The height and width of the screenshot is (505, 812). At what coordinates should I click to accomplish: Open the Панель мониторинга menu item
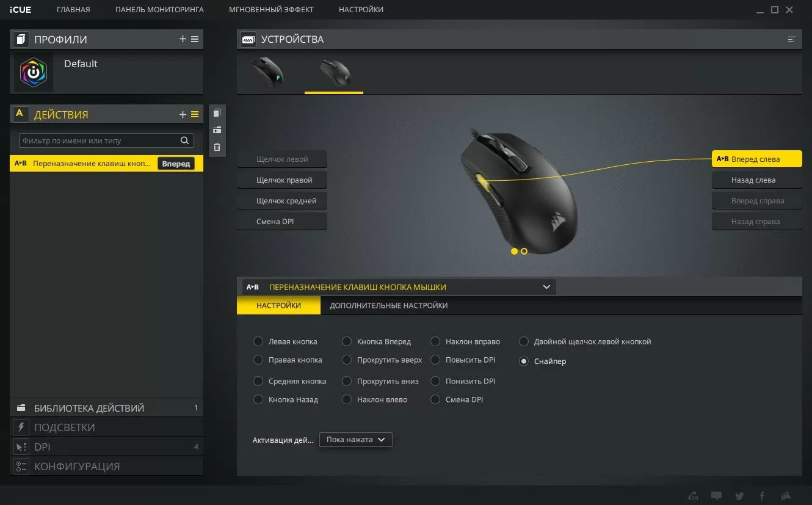pyautogui.click(x=159, y=10)
